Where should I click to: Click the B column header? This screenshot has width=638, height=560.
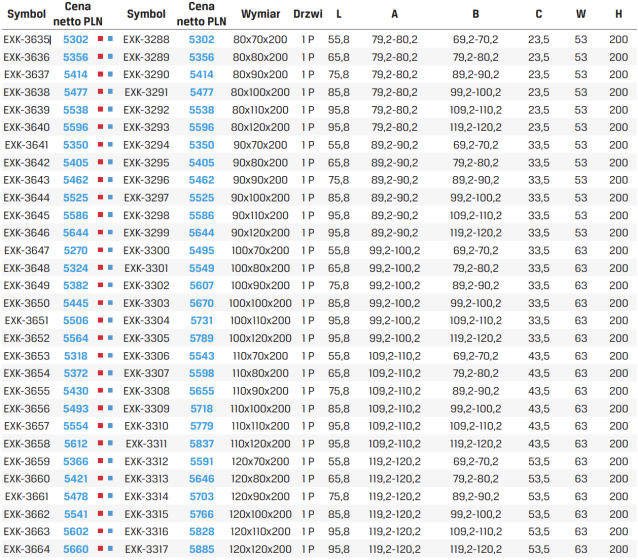click(476, 14)
